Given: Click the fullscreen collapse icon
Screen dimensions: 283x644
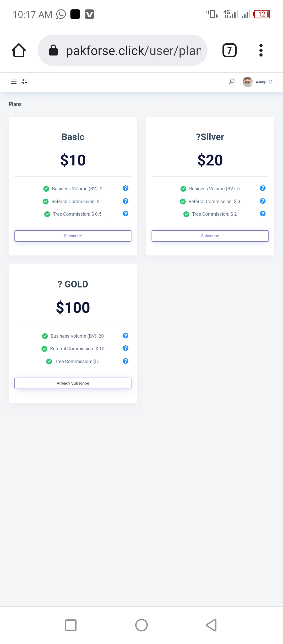Looking at the screenshot, I should click(24, 82).
